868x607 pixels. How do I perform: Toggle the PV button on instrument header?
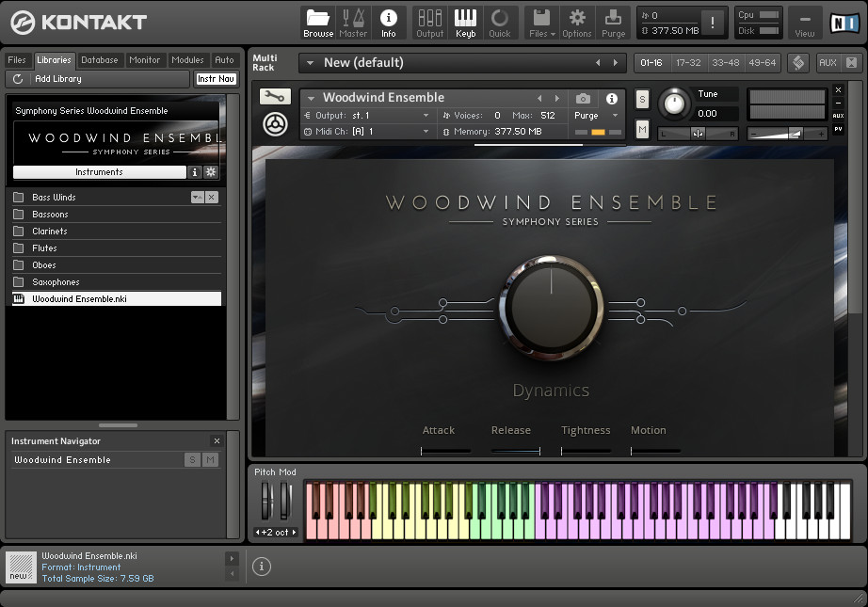point(838,129)
